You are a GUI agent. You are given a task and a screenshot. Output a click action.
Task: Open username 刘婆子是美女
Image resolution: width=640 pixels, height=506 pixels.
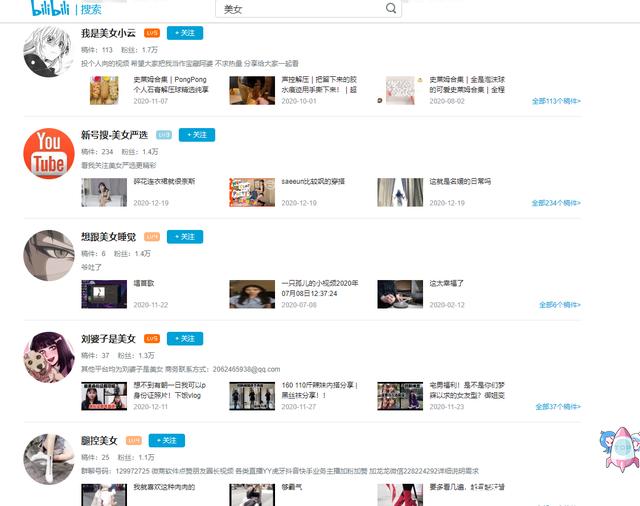tap(108, 339)
